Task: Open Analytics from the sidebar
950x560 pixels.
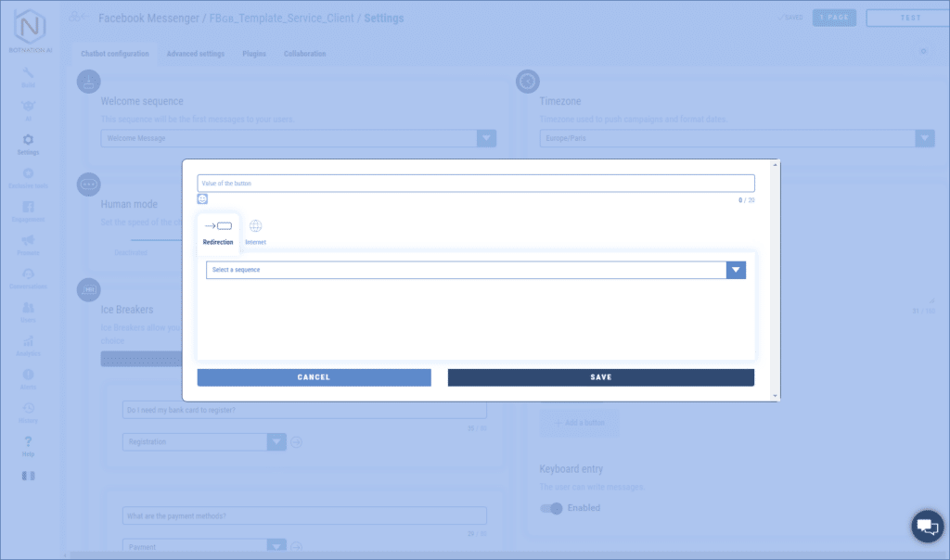Action: click(28, 346)
